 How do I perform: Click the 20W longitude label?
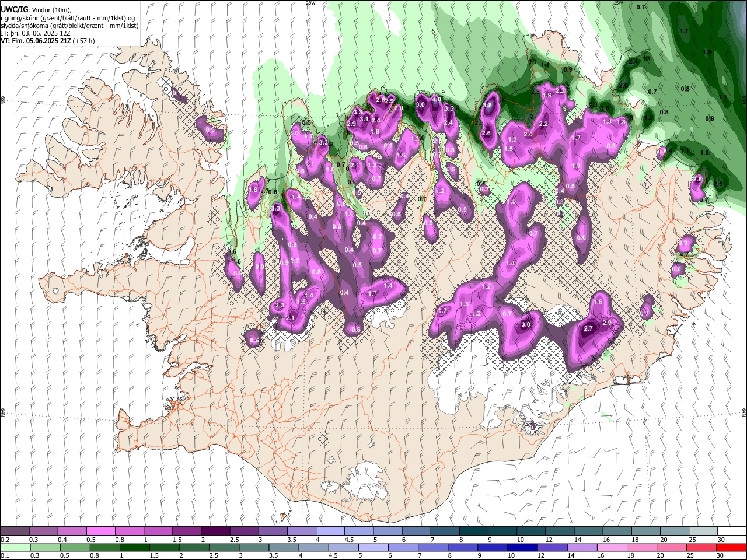click(310, 3)
